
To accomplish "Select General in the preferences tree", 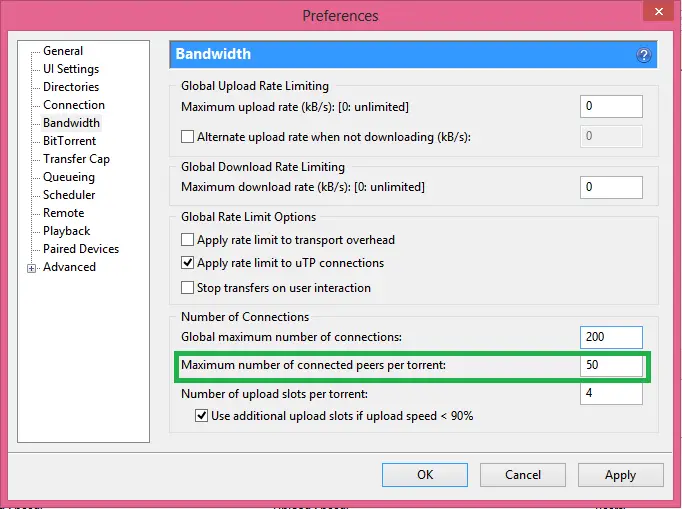I will pyautogui.click(x=63, y=51).
